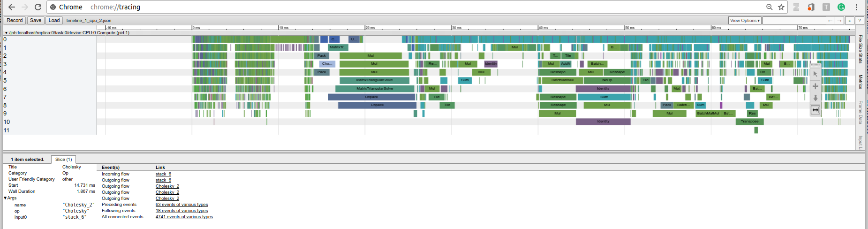This screenshot has width=868, height=229.
Task: Click the Save trace button
Action: (x=36, y=20)
